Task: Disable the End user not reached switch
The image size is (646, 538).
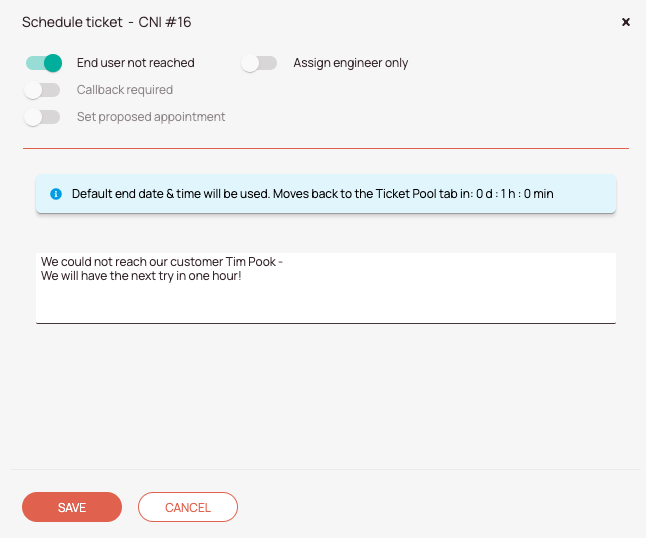Action: click(x=44, y=63)
